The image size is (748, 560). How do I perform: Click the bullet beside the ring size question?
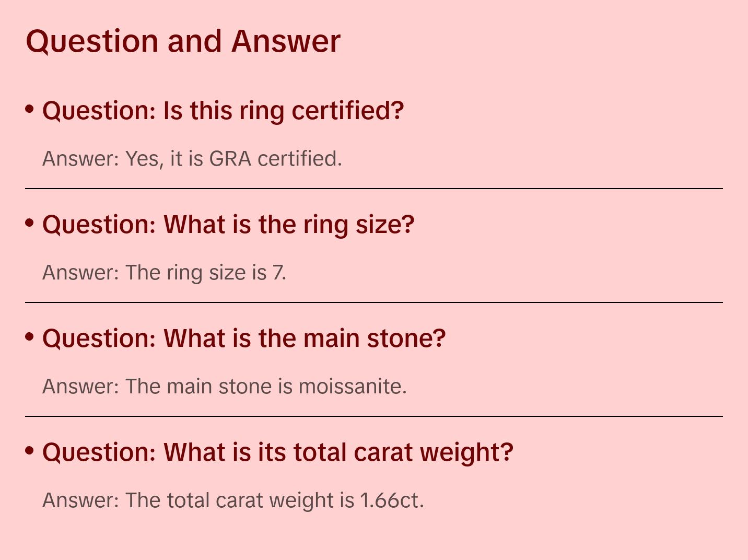point(30,223)
